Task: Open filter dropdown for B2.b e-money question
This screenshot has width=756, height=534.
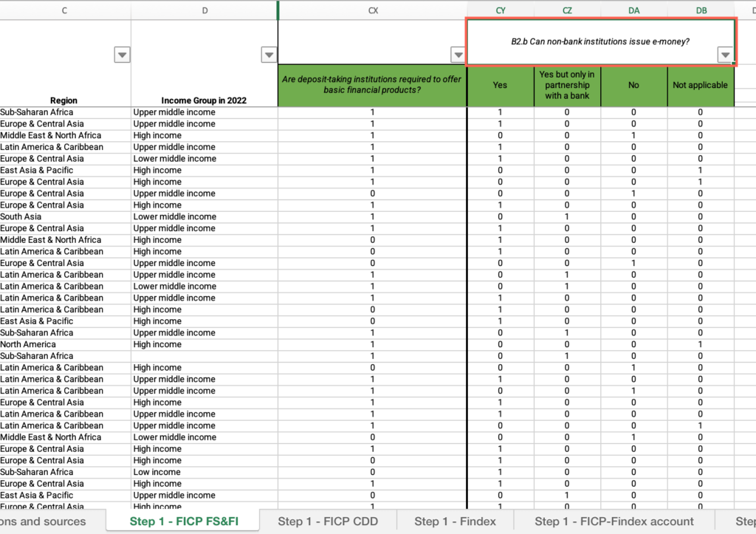Action: (725, 55)
